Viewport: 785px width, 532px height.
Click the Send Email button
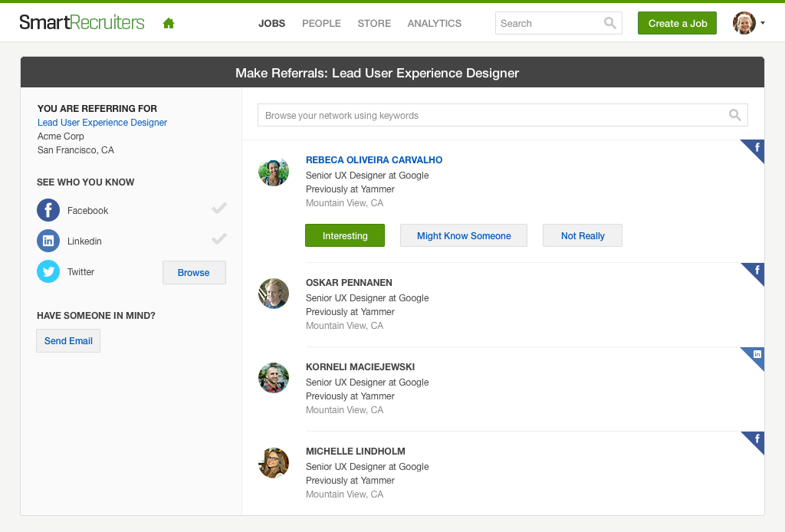(x=68, y=341)
